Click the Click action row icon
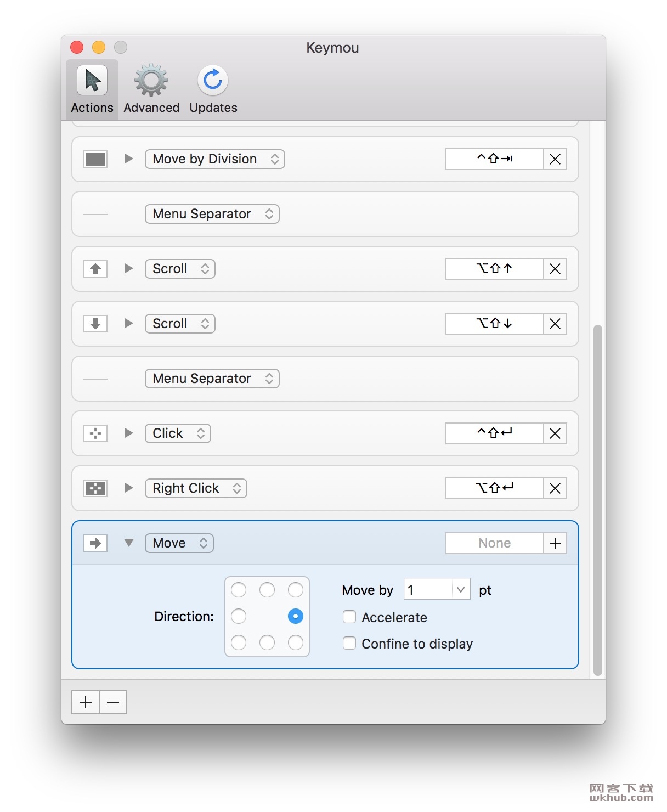 coord(95,433)
